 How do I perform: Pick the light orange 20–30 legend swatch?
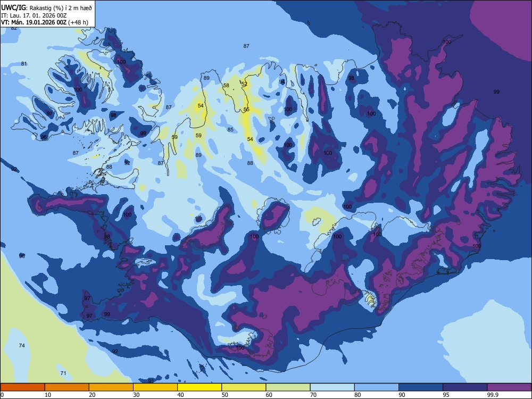coord(111,387)
